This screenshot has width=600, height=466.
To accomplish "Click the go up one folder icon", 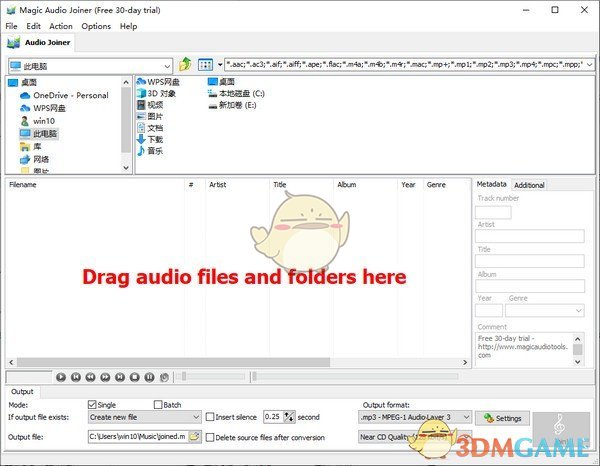I will tap(185, 65).
